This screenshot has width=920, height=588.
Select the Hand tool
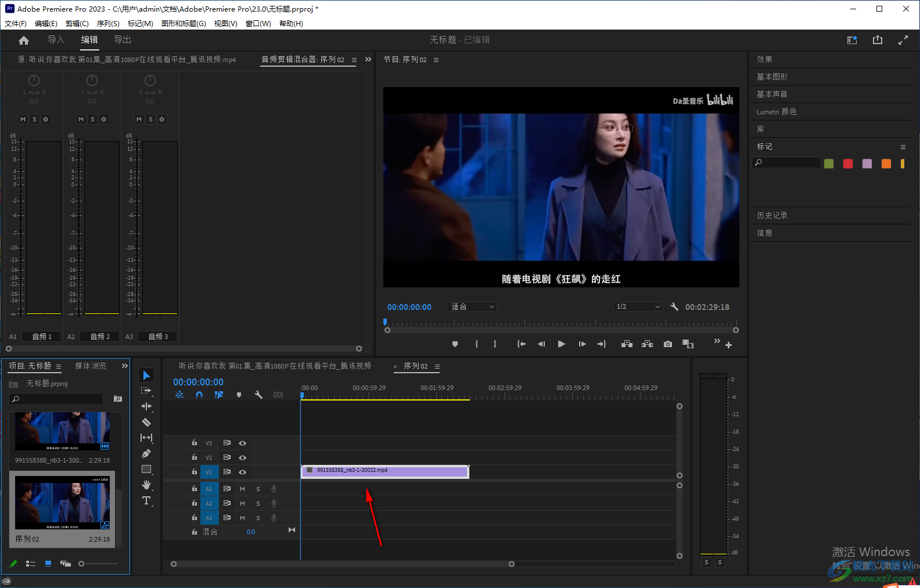tap(146, 485)
